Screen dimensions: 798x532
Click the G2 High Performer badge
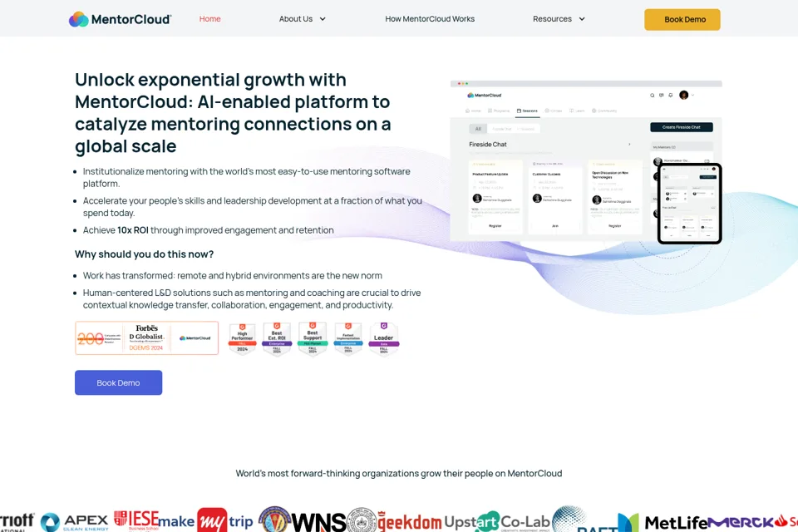(x=242, y=338)
